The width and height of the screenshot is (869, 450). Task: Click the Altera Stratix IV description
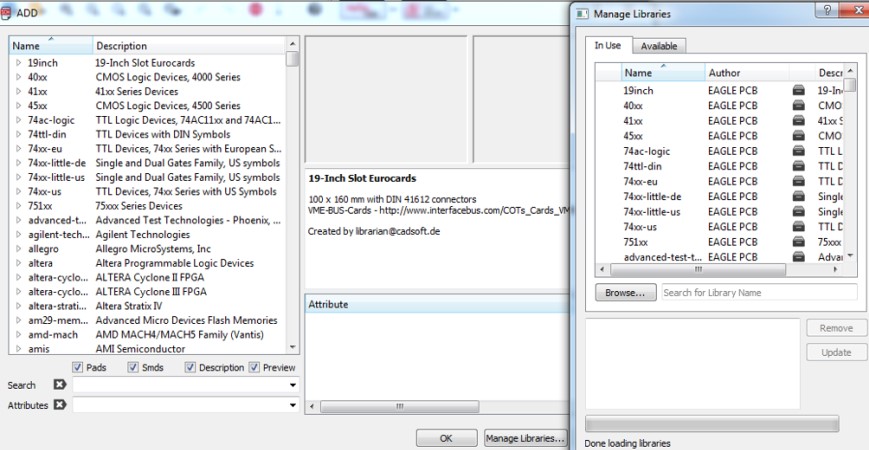coord(129,306)
